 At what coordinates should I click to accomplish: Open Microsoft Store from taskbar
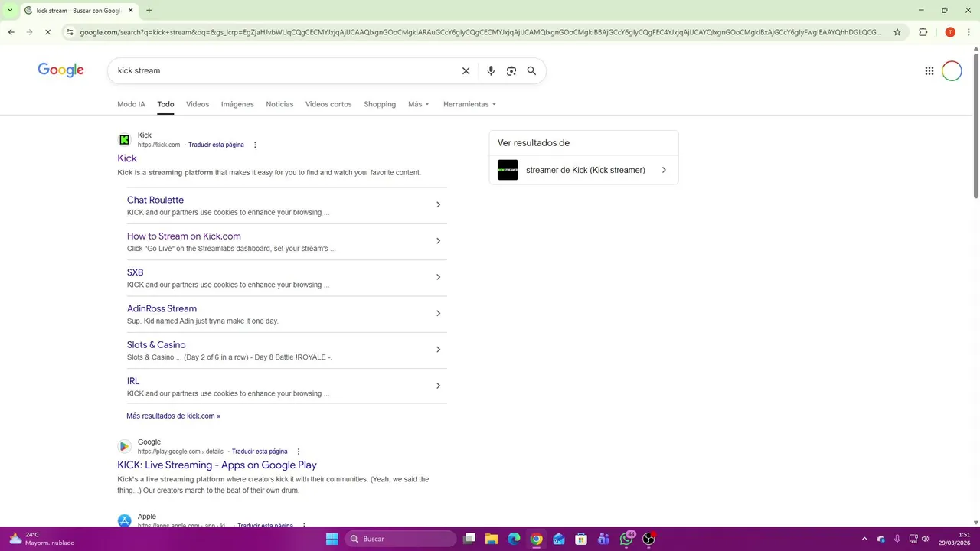click(x=581, y=539)
